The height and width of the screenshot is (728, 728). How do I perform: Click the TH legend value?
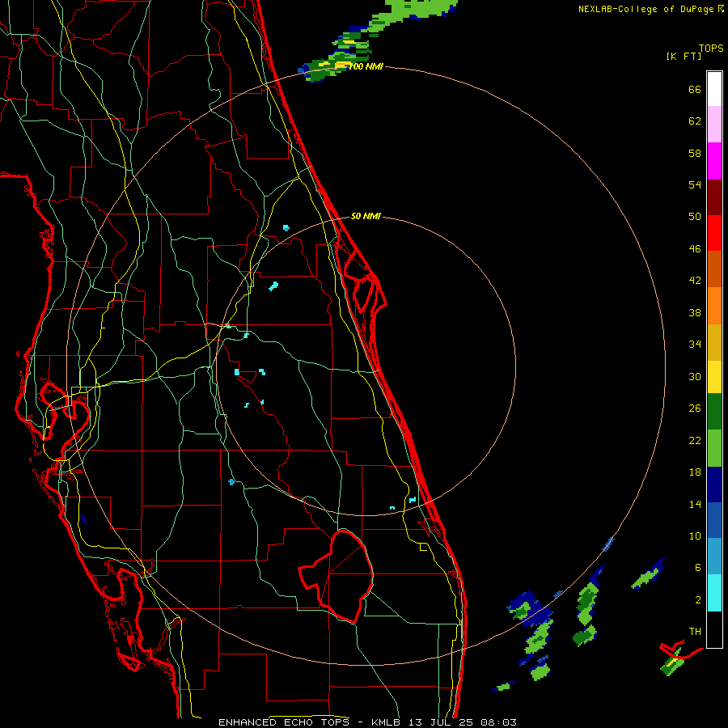(695, 632)
